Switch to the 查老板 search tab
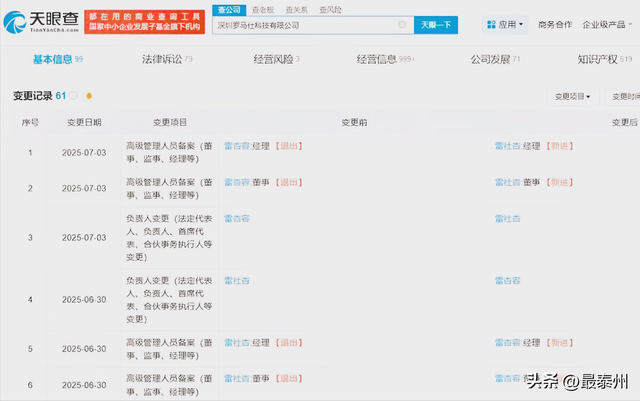The width and height of the screenshot is (640, 401). pos(263,10)
